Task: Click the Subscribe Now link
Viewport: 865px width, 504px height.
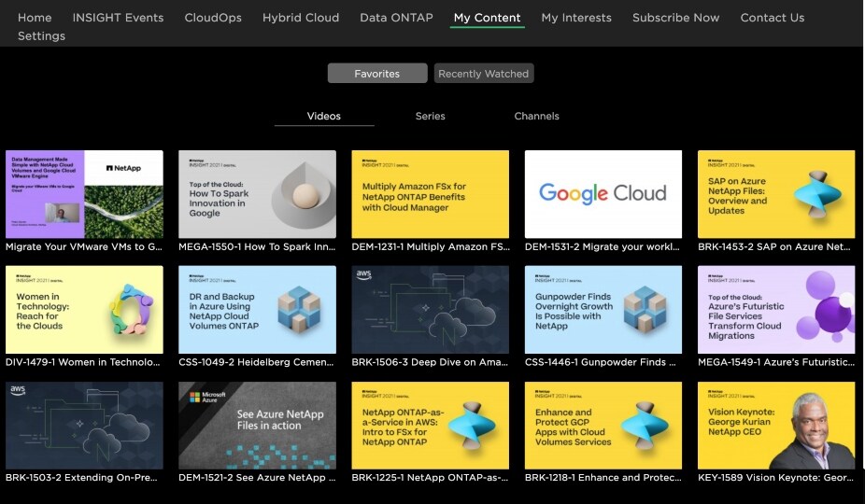Action: [675, 18]
